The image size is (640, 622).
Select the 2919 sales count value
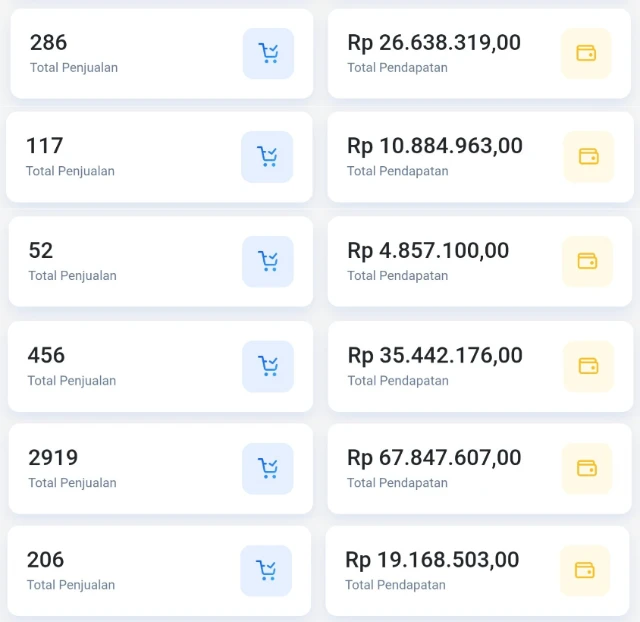pos(53,457)
